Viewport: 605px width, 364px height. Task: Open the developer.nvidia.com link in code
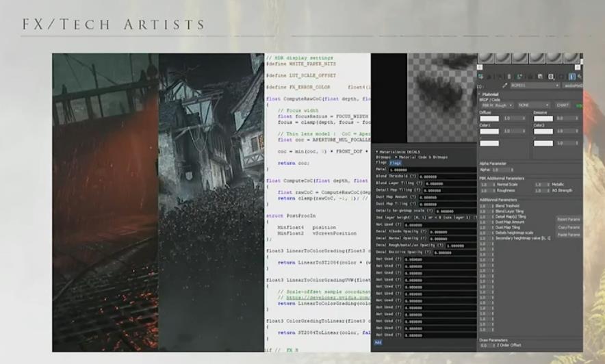328,298
